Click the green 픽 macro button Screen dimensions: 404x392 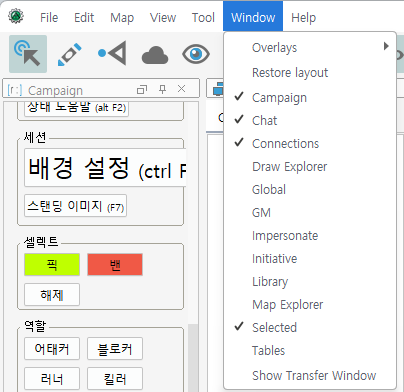tap(52, 265)
